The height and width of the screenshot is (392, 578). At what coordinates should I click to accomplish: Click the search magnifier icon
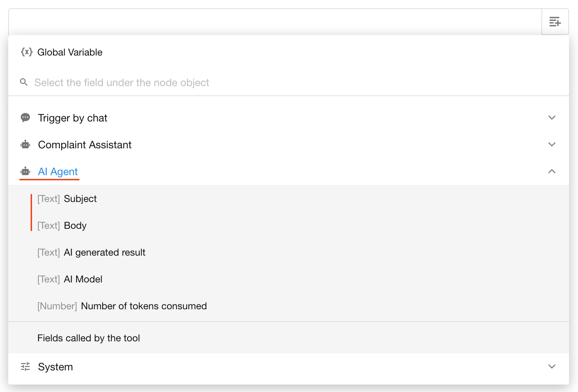click(24, 82)
